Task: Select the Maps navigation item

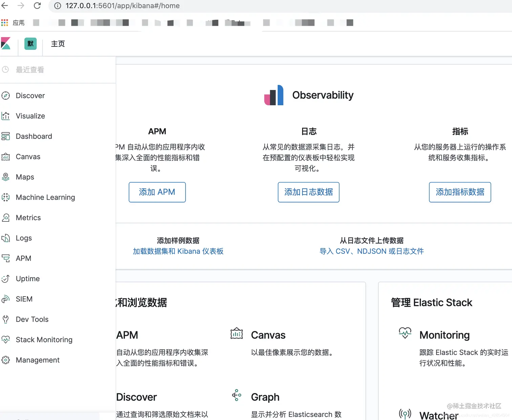Action: coord(25,177)
